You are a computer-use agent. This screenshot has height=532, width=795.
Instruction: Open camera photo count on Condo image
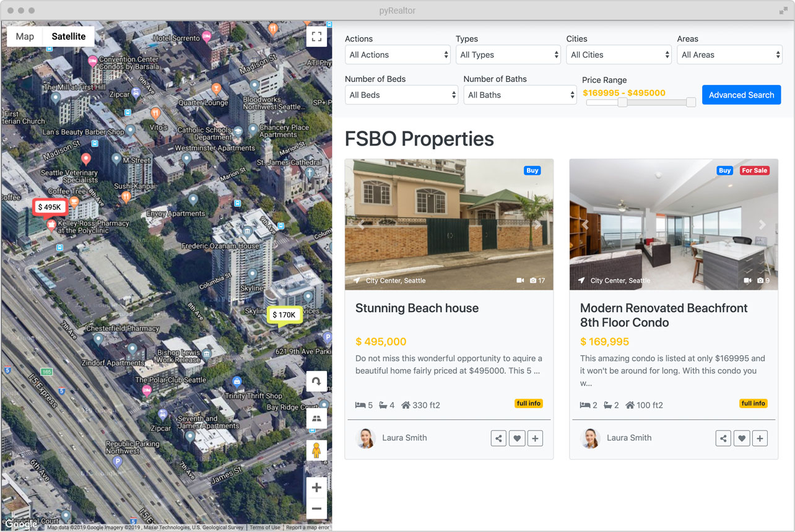tap(763, 281)
